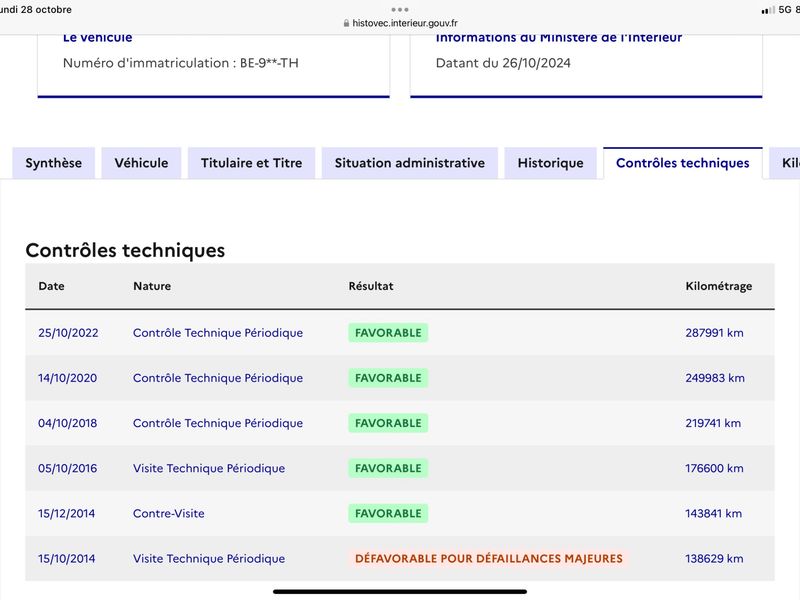Tap the home indicator bar at bottom

click(x=400, y=592)
